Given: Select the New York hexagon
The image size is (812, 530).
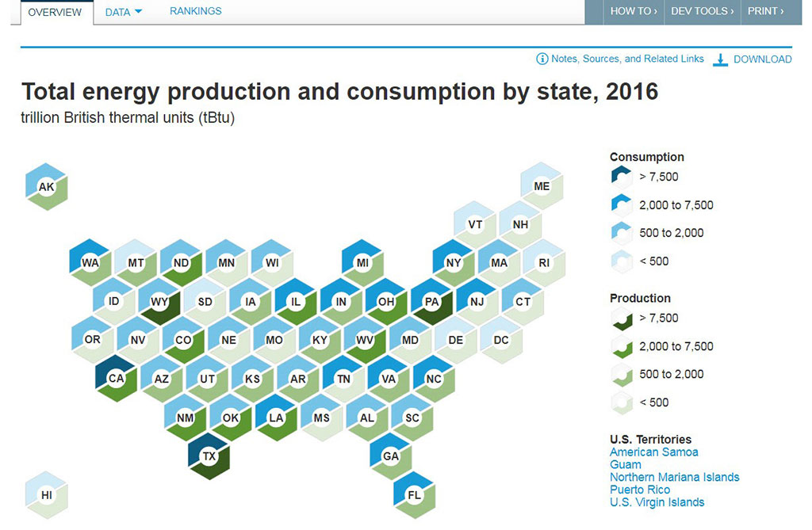Looking at the screenshot, I should 452,262.
